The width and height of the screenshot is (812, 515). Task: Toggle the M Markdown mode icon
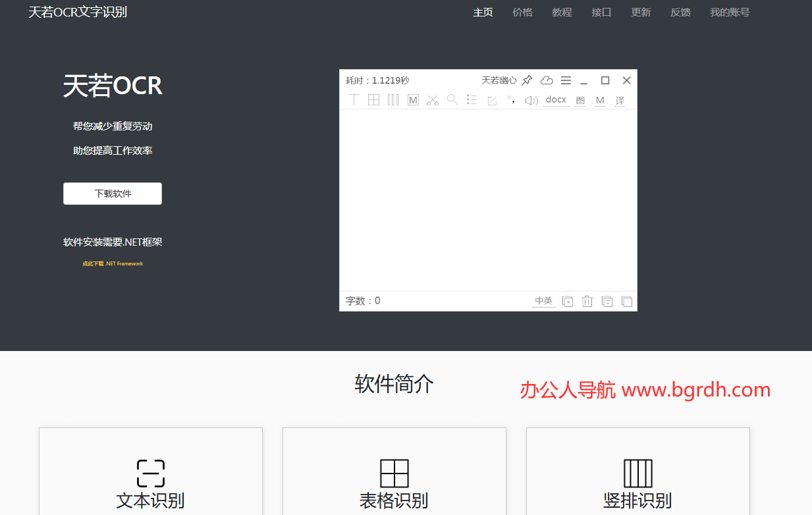tap(413, 99)
